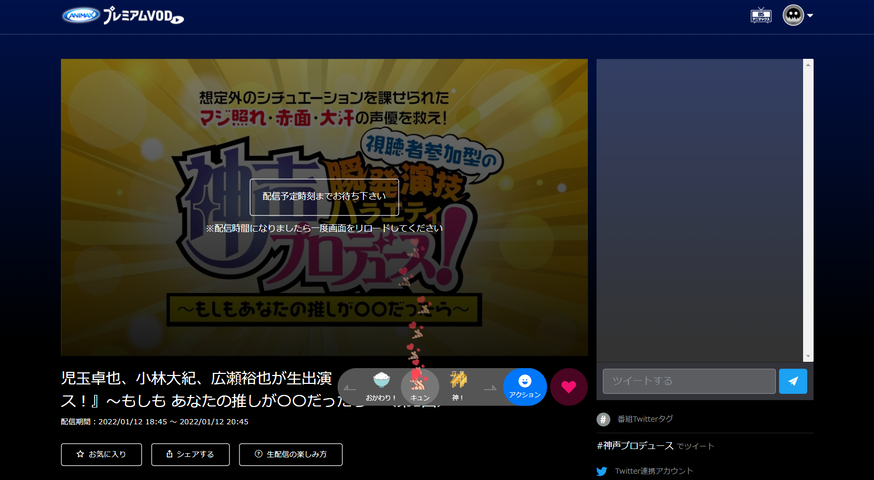Click the pink heart button
The width and height of the screenshot is (874, 480).
point(569,387)
